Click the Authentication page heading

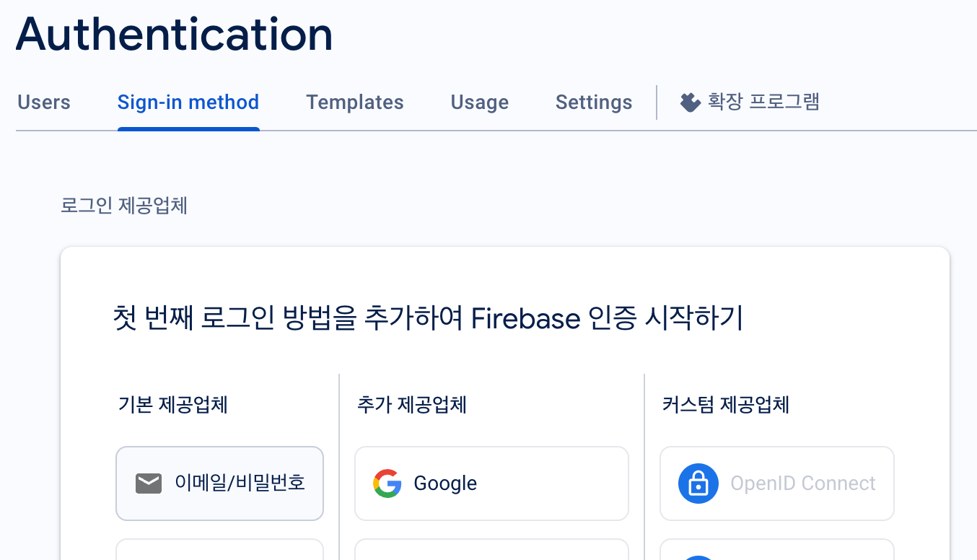(175, 34)
